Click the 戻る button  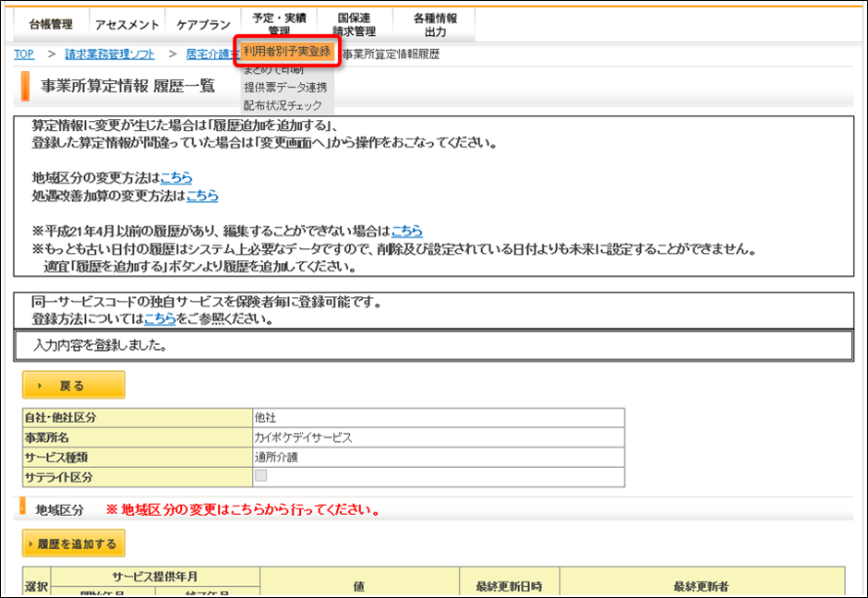click(74, 385)
